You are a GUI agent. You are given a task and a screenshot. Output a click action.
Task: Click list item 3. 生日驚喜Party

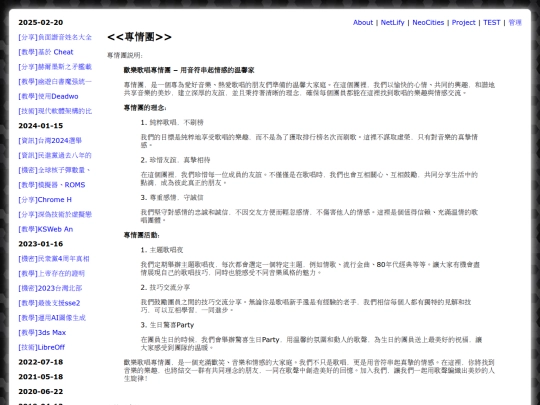pos(167,325)
